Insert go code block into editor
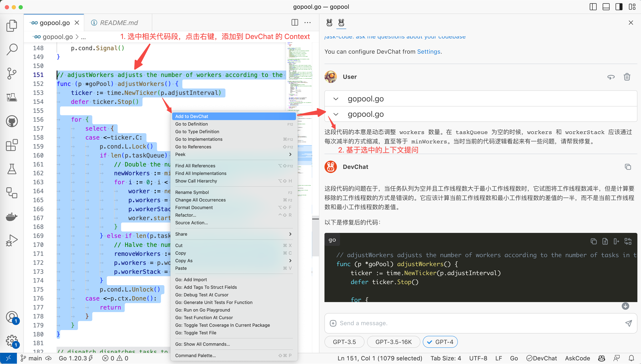Image resolution: width=641 pixels, height=364 pixels. 616,241
